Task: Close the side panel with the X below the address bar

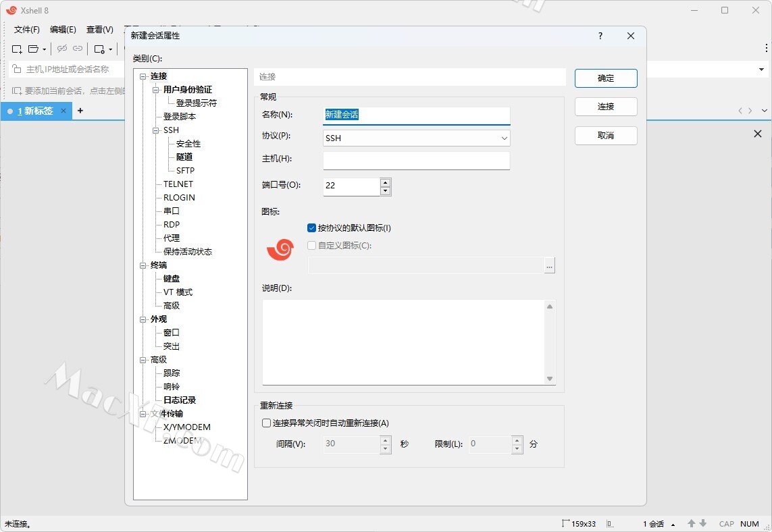Action: coord(758,134)
